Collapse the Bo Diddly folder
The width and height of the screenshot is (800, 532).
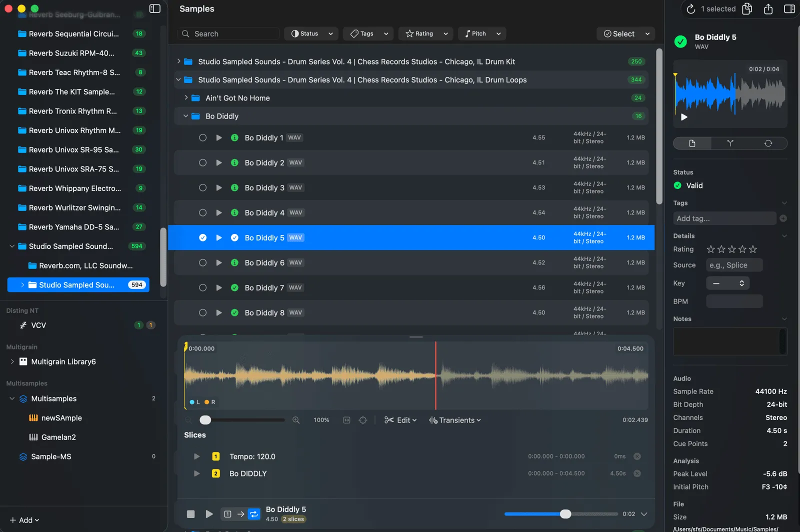pos(186,116)
